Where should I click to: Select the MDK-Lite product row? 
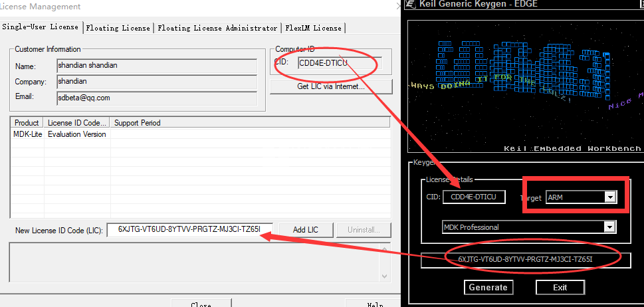click(x=200, y=134)
